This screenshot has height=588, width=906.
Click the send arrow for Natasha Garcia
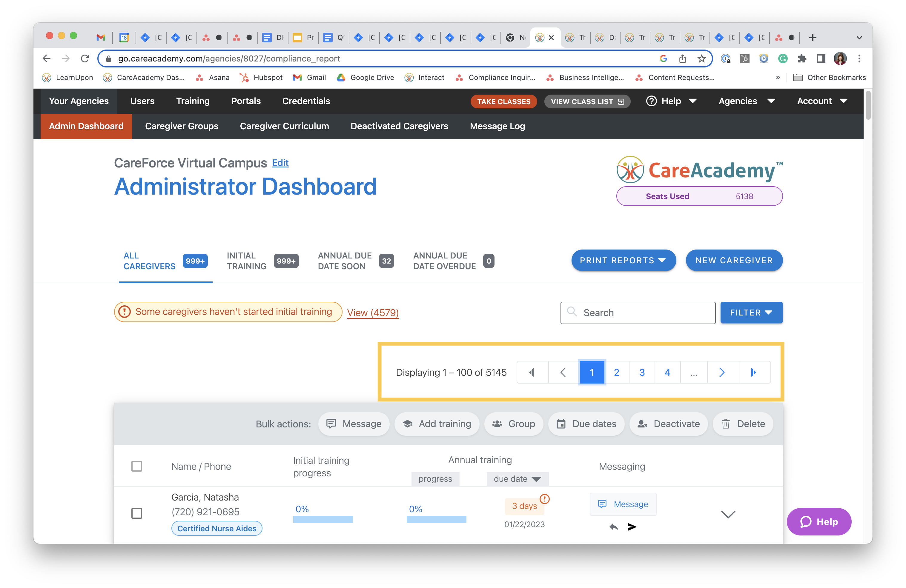[632, 527]
